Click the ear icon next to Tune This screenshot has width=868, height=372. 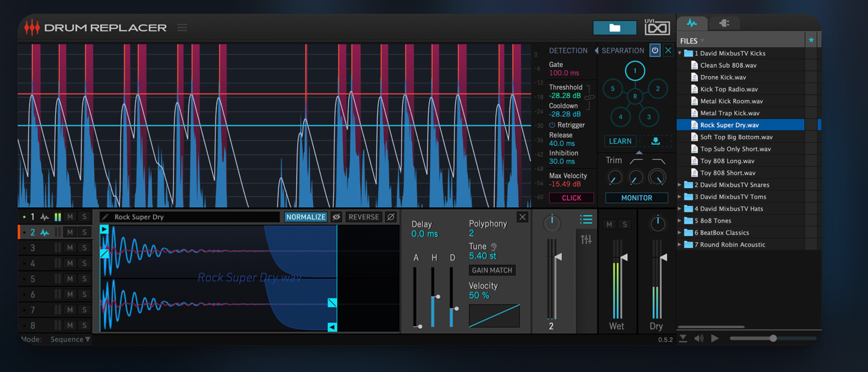coord(494,247)
